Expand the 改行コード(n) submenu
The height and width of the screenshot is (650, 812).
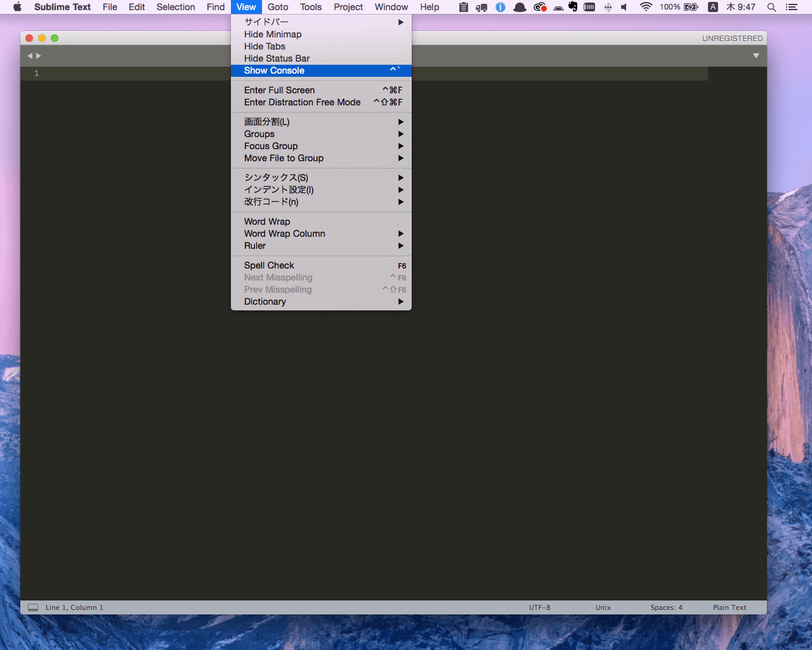(321, 202)
